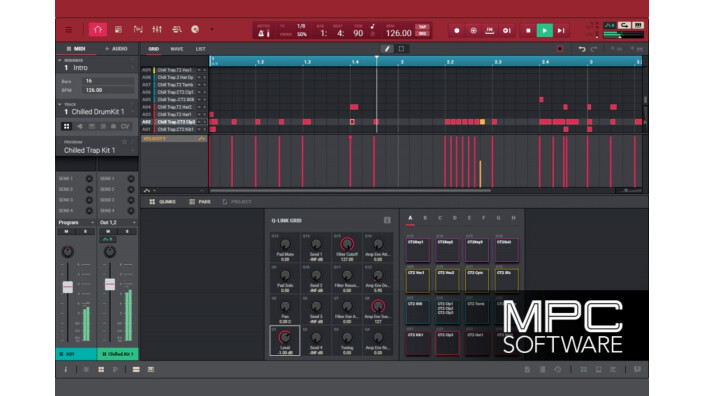
Task: Switch to the GRID view tab
Action: click(x=154, y=49)
